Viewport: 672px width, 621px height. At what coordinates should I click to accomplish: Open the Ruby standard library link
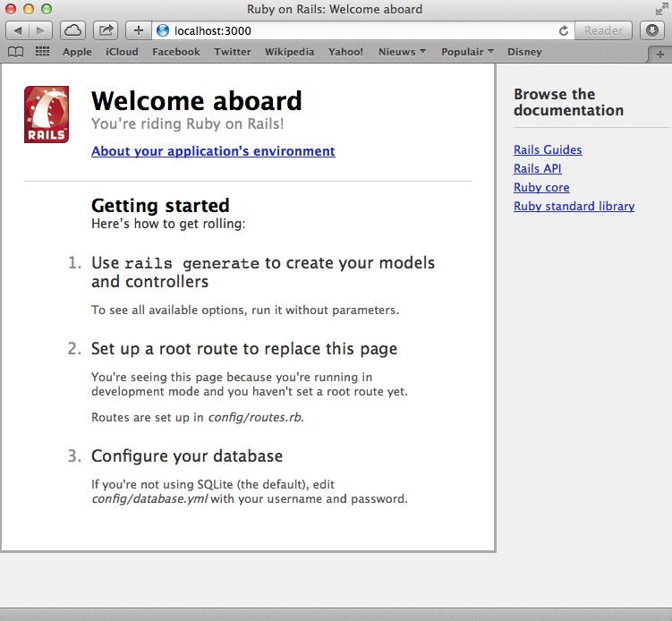(574, 206)
